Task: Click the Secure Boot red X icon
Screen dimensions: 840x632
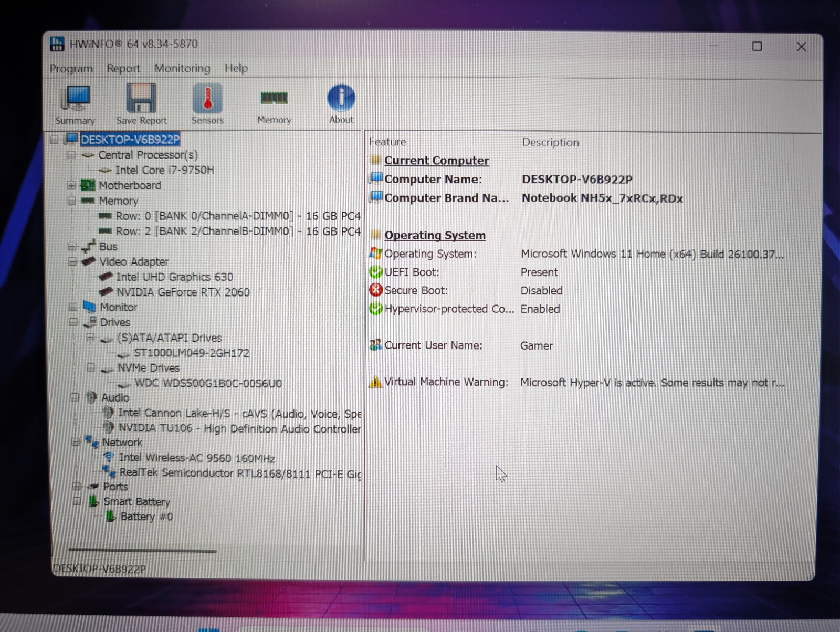Action: (x=376, y=290)
